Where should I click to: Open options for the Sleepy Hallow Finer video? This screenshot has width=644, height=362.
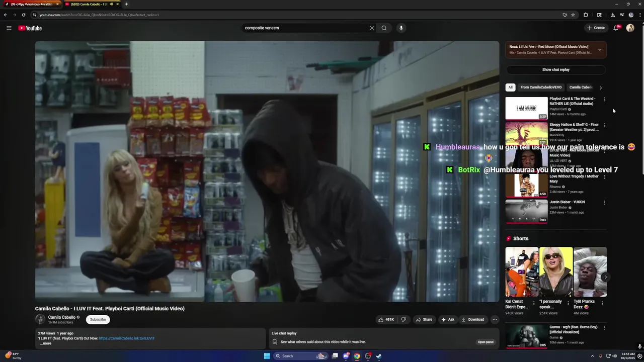pos(605,125)
